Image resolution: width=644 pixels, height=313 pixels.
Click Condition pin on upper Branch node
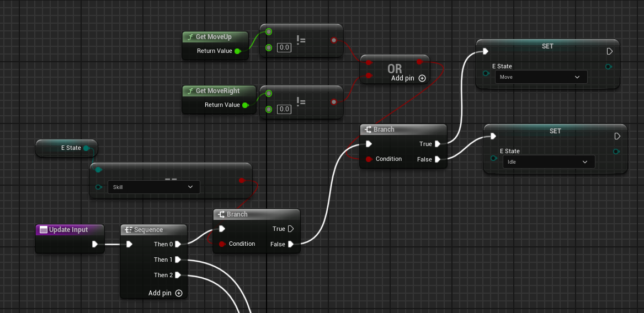coord(369,159)
